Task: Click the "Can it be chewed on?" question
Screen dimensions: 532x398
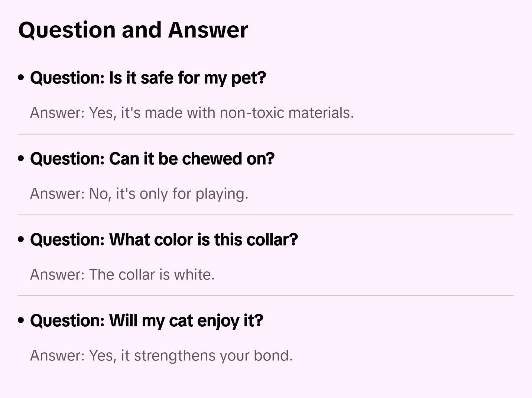Action: coord(152,159)
